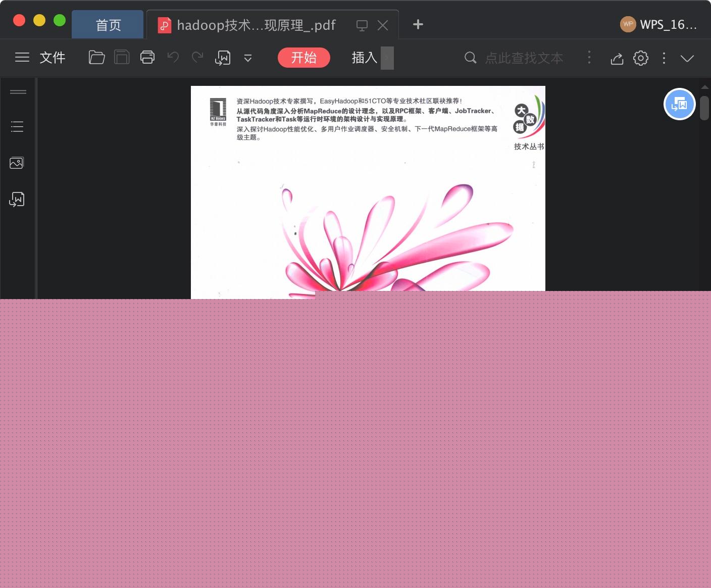Click the PDF to Word conversion toolbar icon
This screenshot has height=588, width=711.
222,58
